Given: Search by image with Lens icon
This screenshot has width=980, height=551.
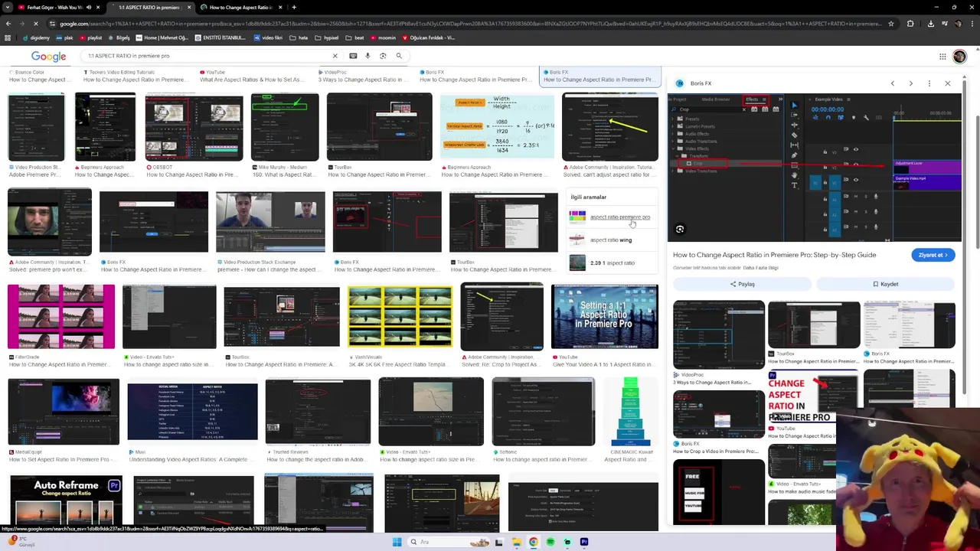Looking at the screenshot, I should coord(383,56).
